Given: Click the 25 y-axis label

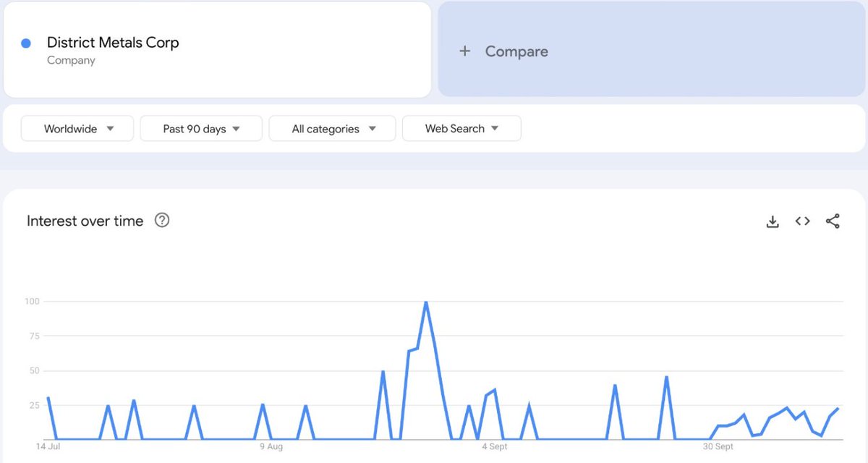Looking at the screenshot, I should [33, 405].
